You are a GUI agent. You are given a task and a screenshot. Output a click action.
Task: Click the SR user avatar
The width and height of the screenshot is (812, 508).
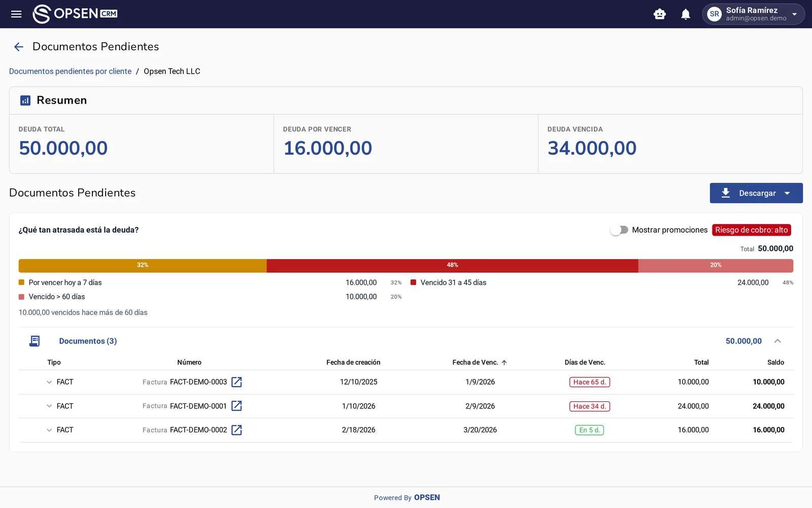coord(715,14)
